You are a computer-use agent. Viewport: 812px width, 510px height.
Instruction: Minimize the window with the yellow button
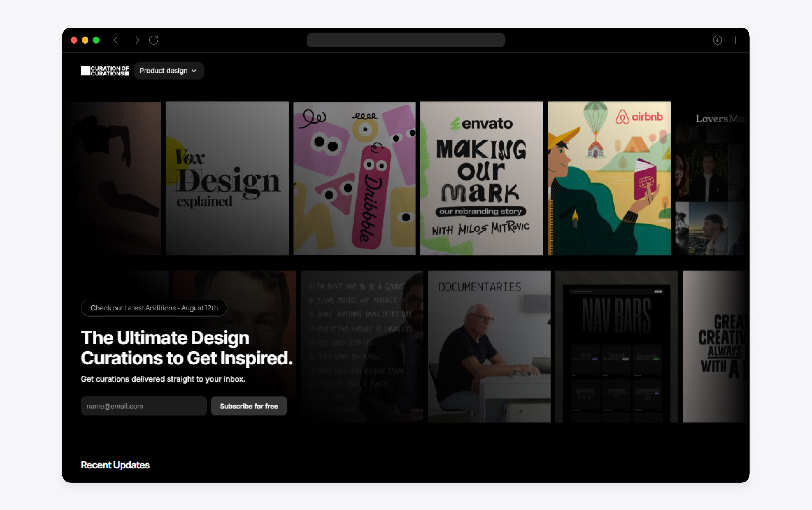click(85, 40)
